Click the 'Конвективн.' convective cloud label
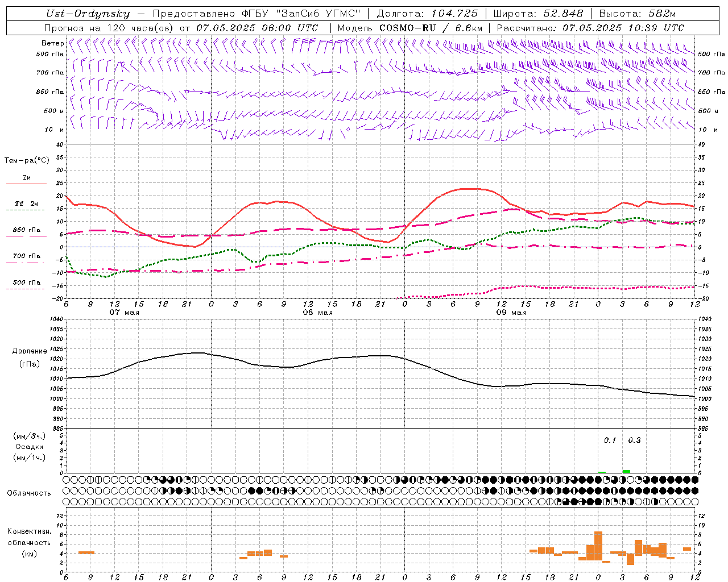Image resolution: width=728 pixels, height=582 pixels. pyautogui.click(x=29, y=531)
